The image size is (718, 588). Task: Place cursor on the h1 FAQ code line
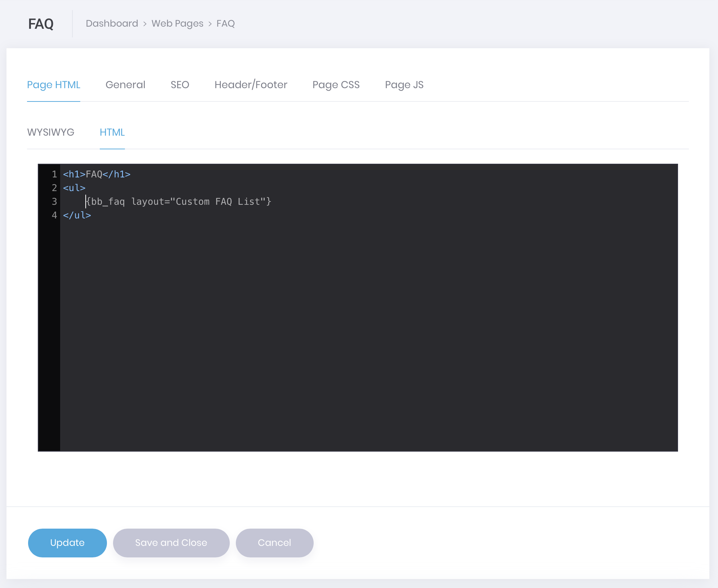point(97,174)
